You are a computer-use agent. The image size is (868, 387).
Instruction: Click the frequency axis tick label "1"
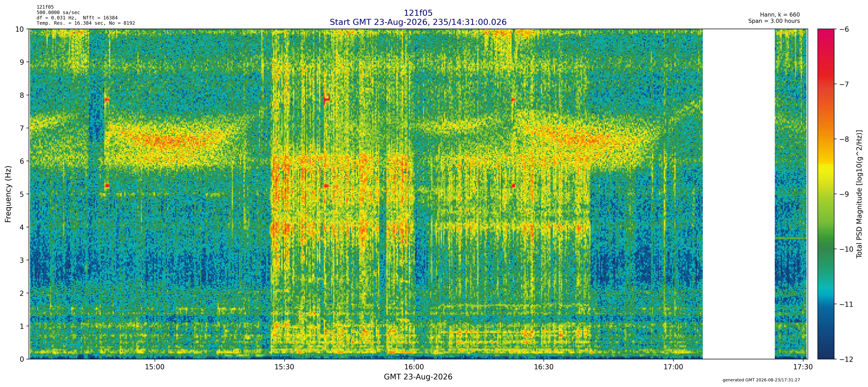22,326
